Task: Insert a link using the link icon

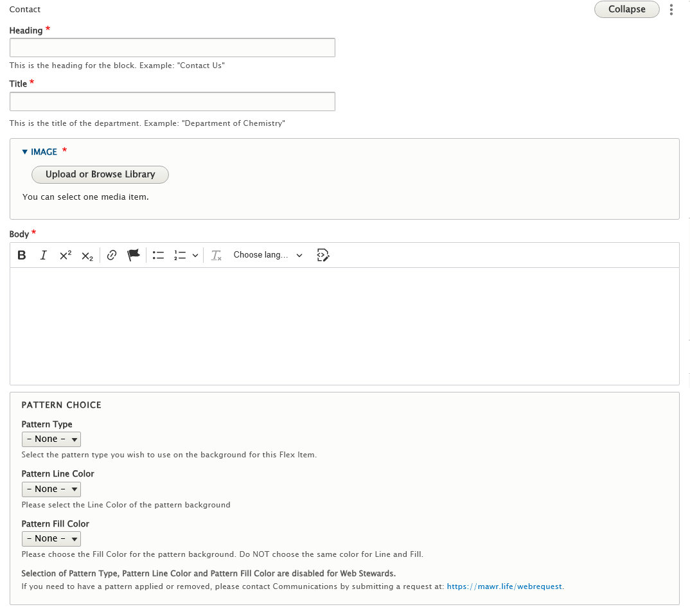Action: click(112, 255)
